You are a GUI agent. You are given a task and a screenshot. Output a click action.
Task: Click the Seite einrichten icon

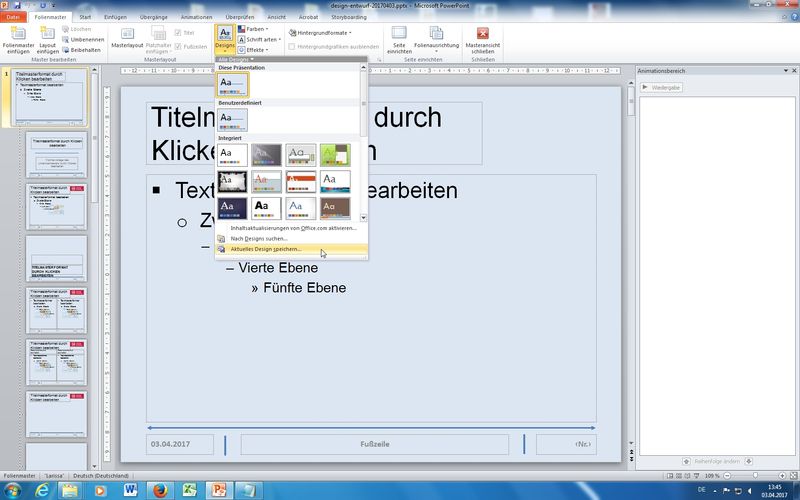click(399, 39)
